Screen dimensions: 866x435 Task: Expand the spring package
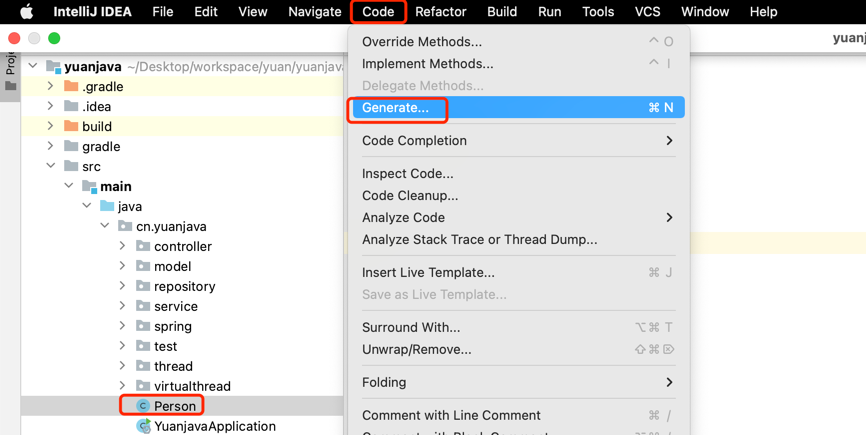coord(122,326)
